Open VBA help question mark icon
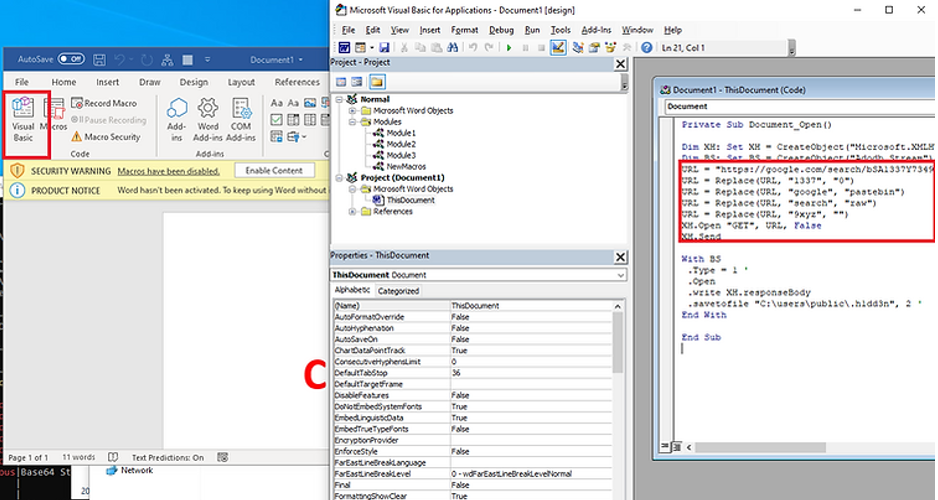Screen dimensions: 938x500 pos(647,47)
